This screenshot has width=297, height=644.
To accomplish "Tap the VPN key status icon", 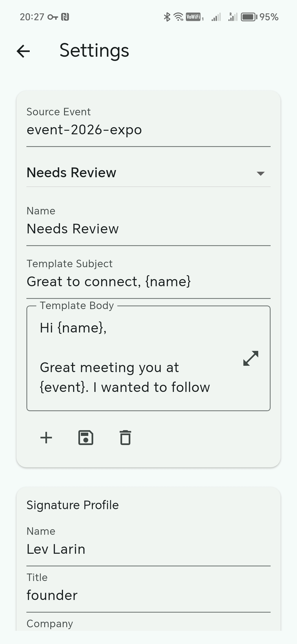I will (x=53, y=17).
